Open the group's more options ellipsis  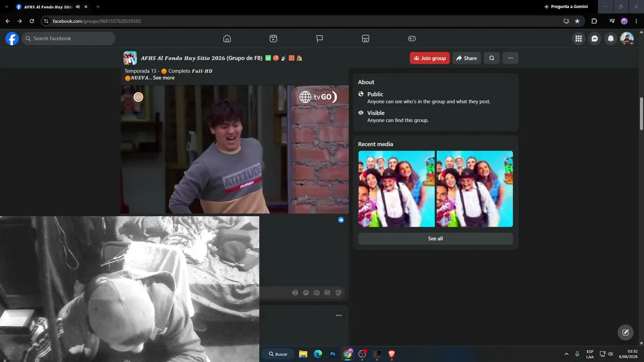pos(510,58)
